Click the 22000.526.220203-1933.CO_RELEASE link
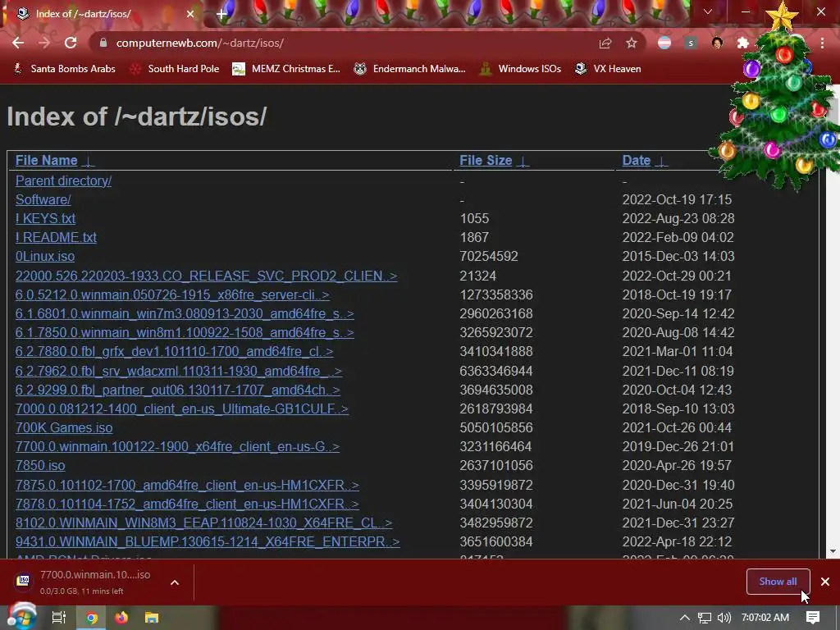 (x=206, y=276)
